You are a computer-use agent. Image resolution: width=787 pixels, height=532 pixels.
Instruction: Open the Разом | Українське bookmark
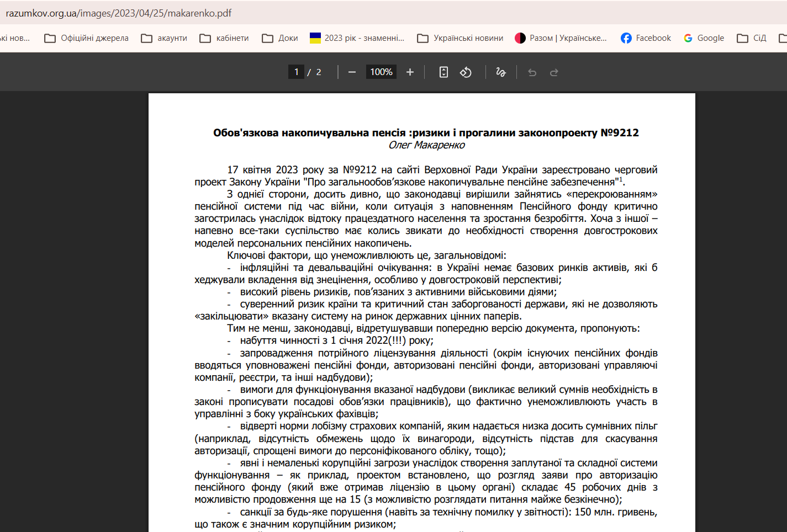tap(561, 38)
